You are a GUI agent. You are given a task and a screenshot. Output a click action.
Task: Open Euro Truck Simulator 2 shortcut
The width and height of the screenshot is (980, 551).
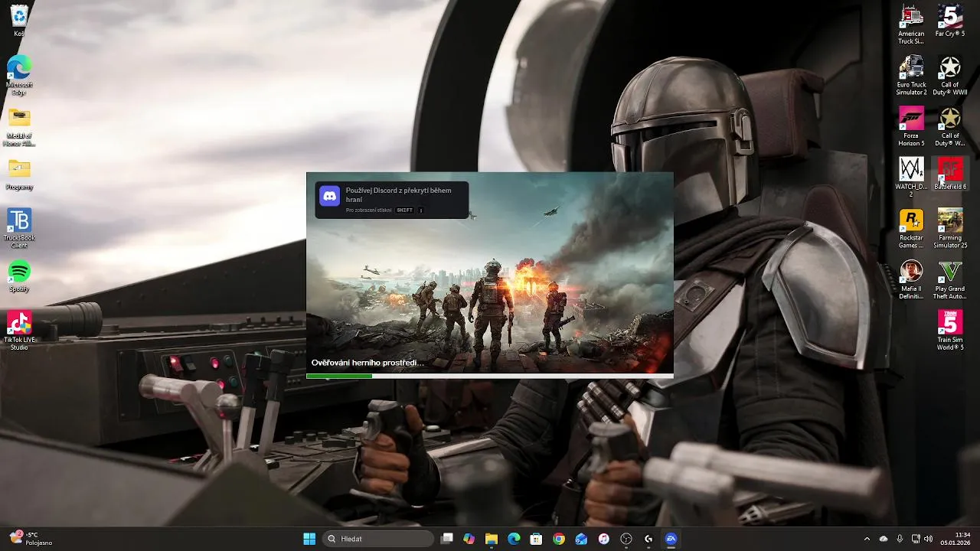pos(911,75)
